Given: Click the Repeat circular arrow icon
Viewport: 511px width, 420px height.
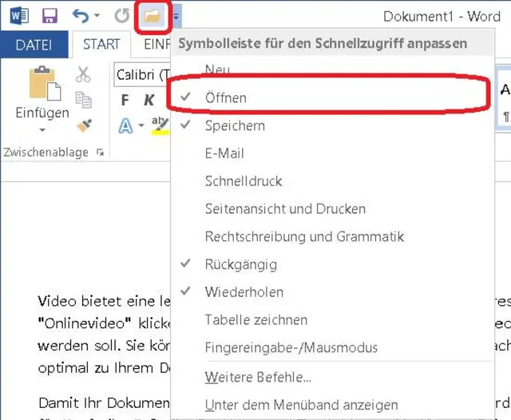Looking at the screenshot, I should 121,15.
